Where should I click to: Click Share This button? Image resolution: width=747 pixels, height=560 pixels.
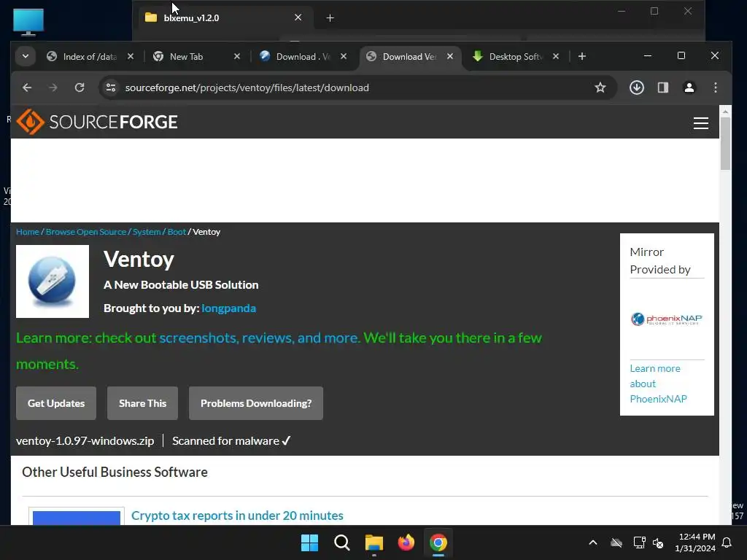(x=142, y=403)
